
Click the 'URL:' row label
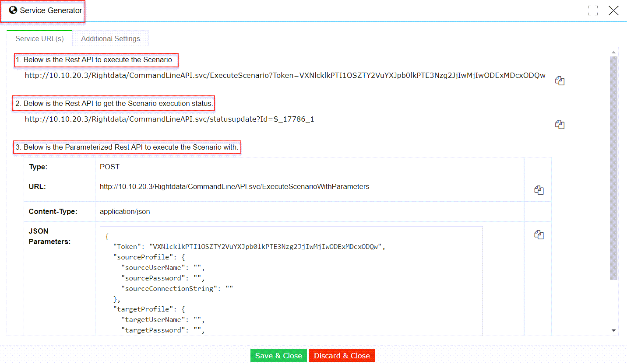tap(37, 186)
